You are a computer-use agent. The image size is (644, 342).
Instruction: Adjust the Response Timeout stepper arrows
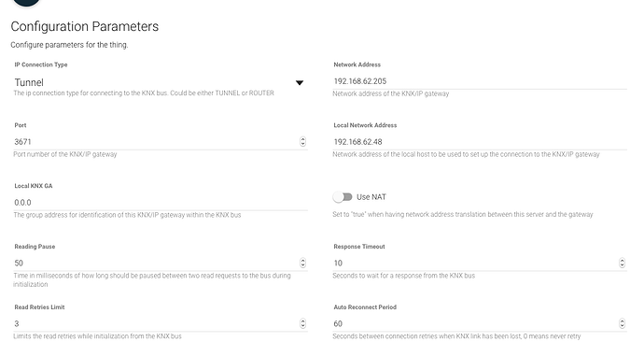pyautogui.click(x=623, y=264)
